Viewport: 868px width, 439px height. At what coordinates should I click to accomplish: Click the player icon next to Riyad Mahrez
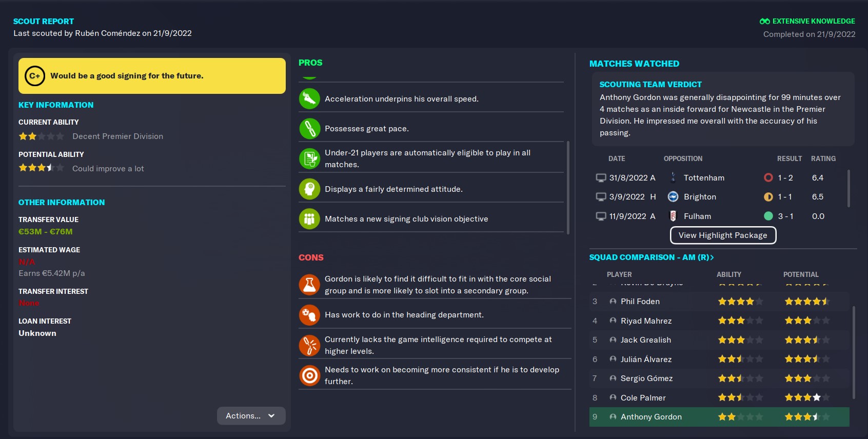pos(613,321)
